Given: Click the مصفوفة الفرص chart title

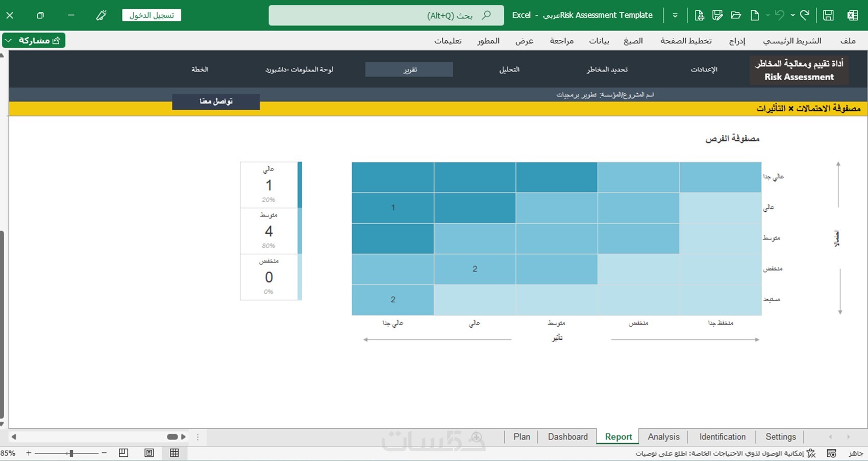Looking at the screenshot, I should pyautogui.click(x=732, y=138).
